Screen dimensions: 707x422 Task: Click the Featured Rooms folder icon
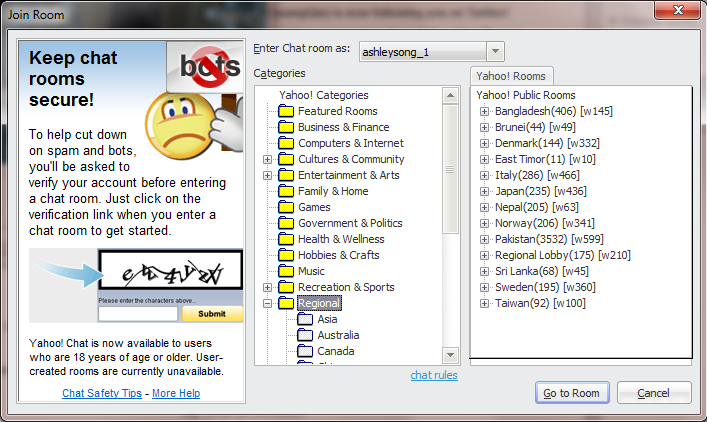click(286, 111)
